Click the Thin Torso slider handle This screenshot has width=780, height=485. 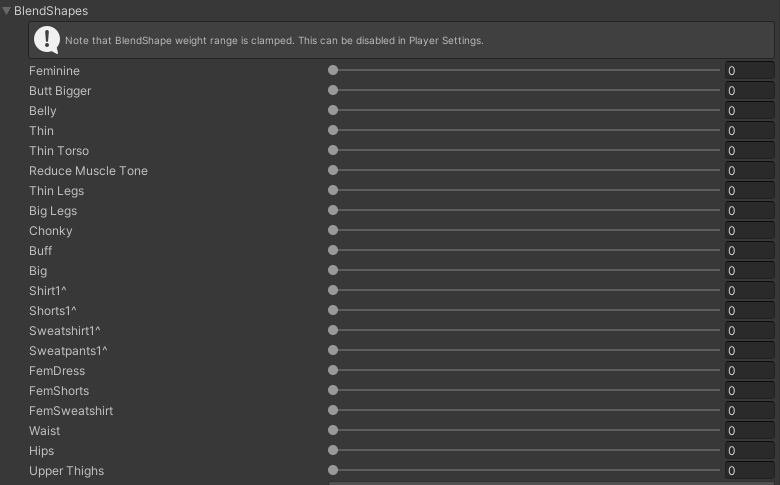tap(333, 151)
